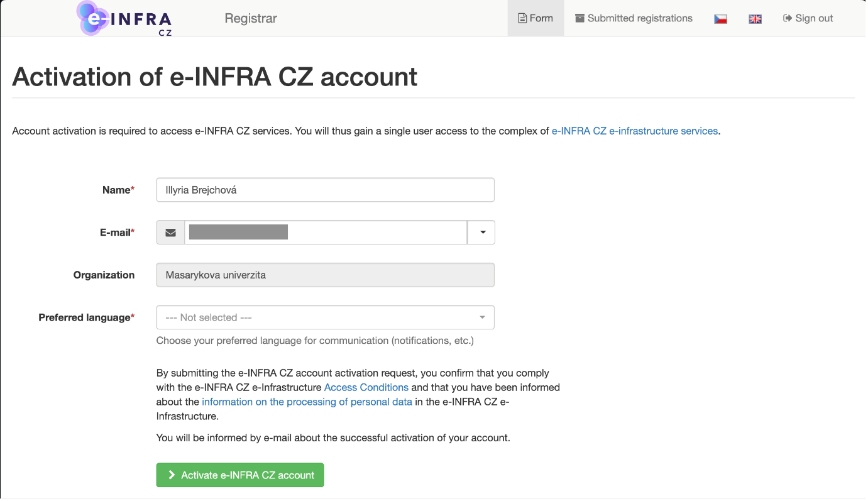Switch to the Submitted registrations tab
Viewport: 868px width, 501px height.
pyautogui.click(x=633, y=18)
